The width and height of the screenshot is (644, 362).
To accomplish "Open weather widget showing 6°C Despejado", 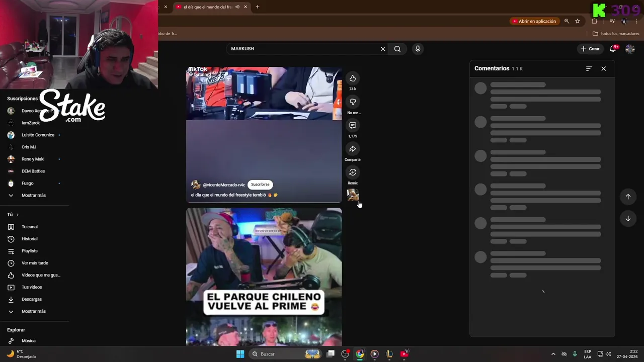I will click(x=21, y=354).
